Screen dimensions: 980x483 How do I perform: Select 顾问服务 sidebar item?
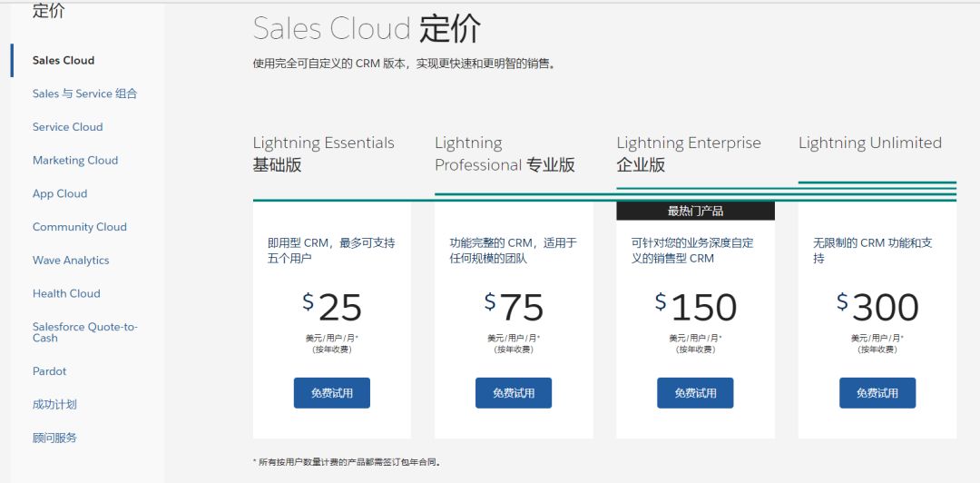(54, 438)
